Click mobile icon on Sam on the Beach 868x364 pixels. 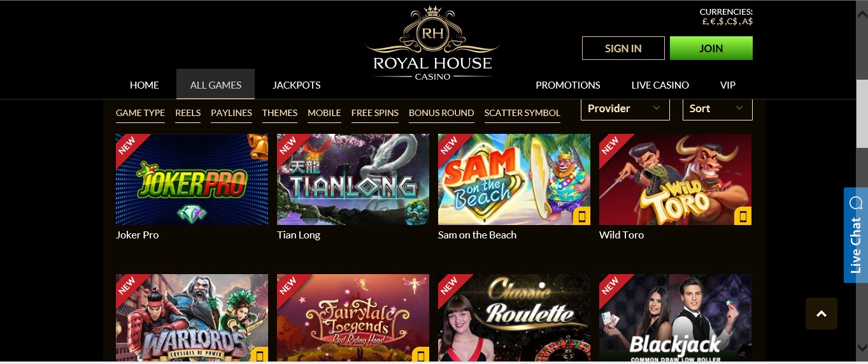coord(581,217)
